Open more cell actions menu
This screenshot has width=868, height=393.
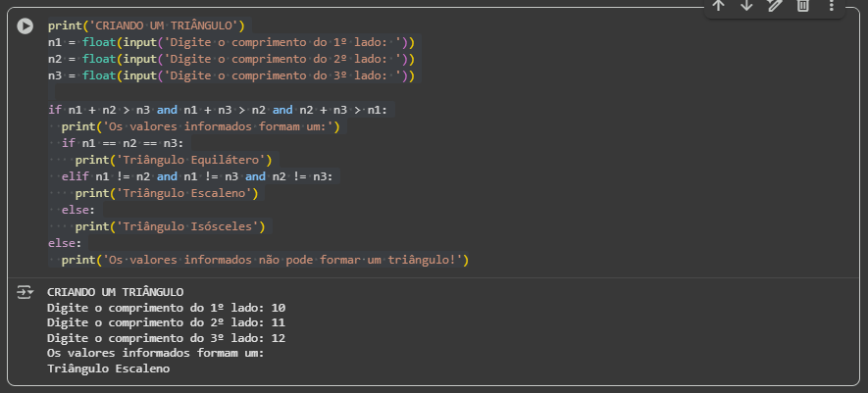click(832, 6)
